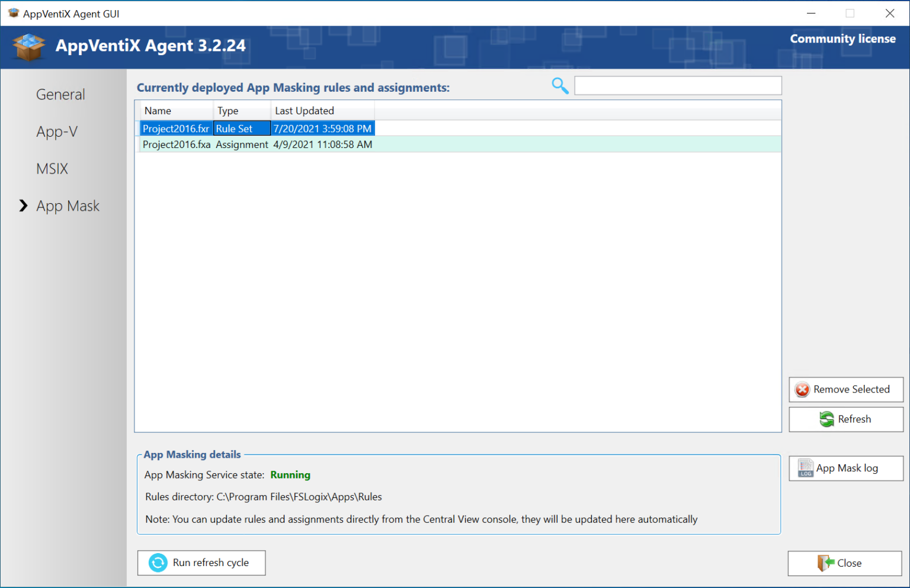This screenshot has width=910, height=588.
Task: Click the App Mask log file icon
Action: pos(806,468)
